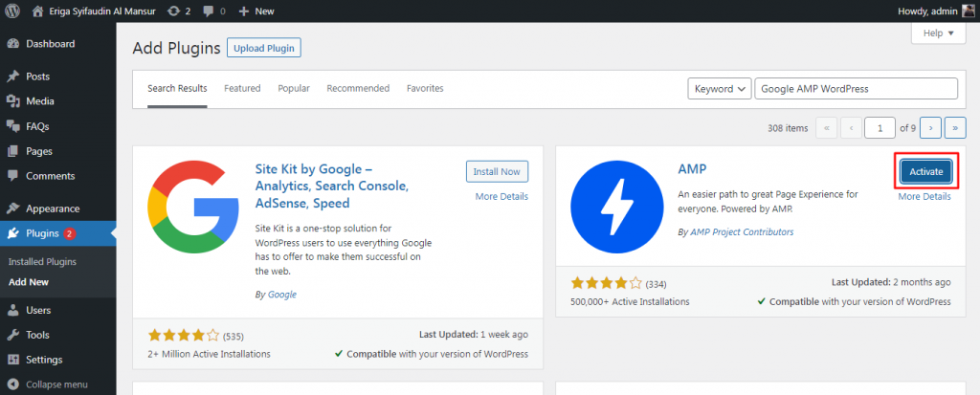Open Site Kit by Google title link

332,187
